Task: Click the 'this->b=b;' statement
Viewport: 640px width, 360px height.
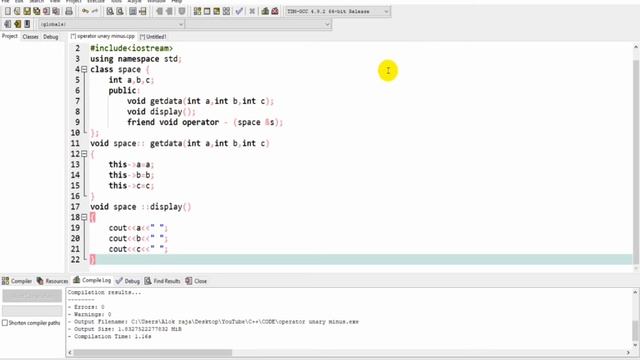Action: 131,175
